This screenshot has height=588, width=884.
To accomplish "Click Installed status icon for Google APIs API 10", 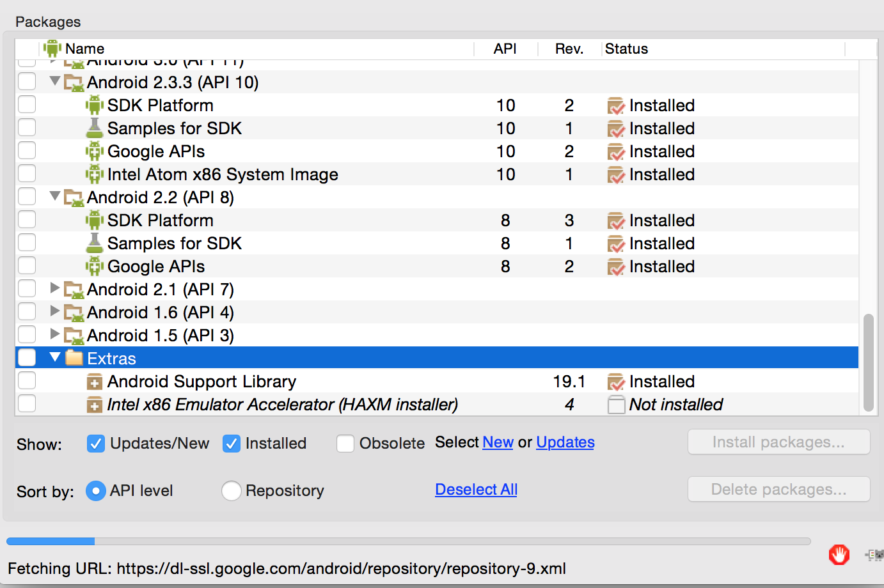I will tap(616, 152).
